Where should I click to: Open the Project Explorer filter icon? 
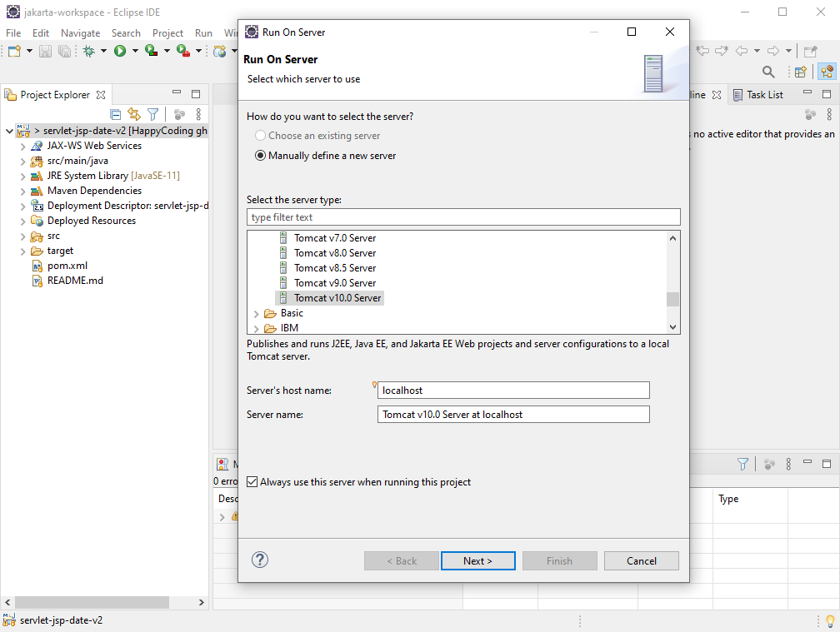152,114
